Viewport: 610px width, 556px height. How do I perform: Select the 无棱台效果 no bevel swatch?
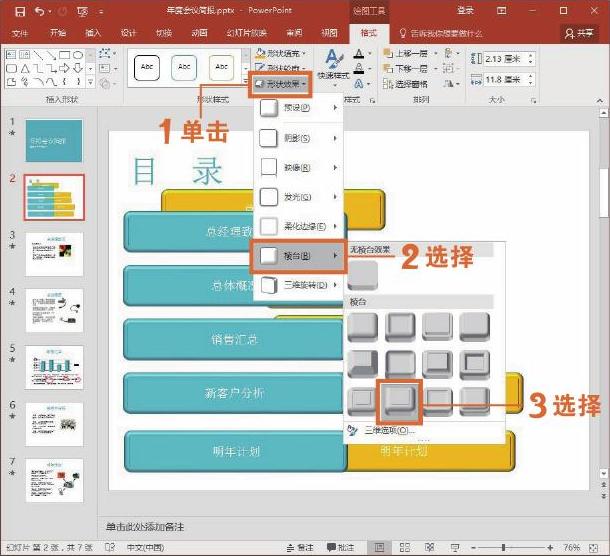pos(363,275)
